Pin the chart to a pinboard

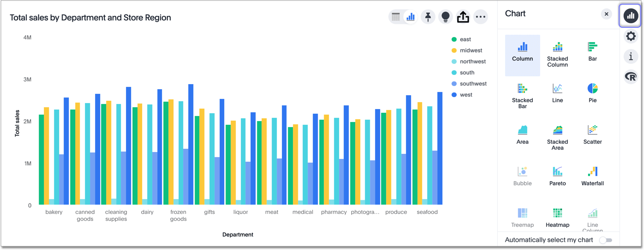tap(428, 17)
